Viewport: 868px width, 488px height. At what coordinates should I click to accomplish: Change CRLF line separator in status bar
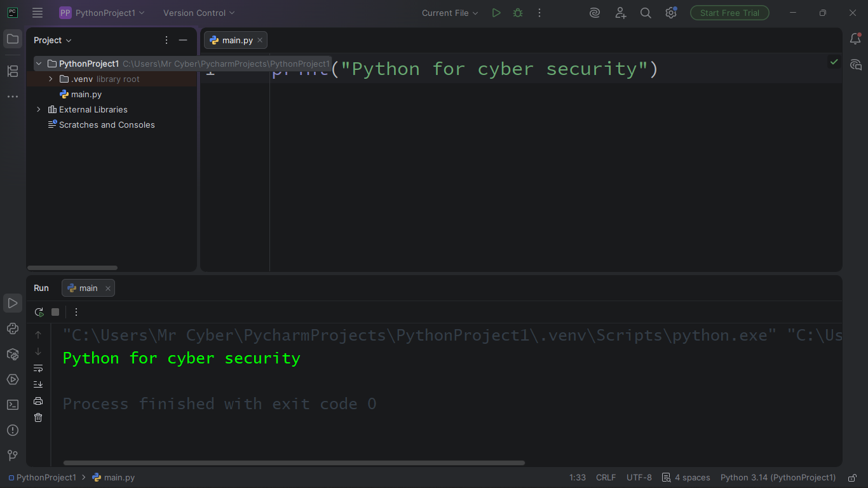606,477
